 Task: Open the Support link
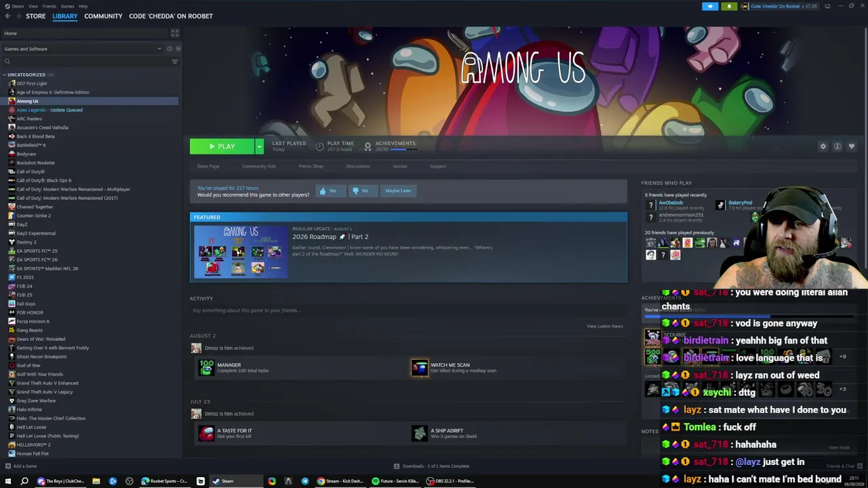(x=438, y=166)
